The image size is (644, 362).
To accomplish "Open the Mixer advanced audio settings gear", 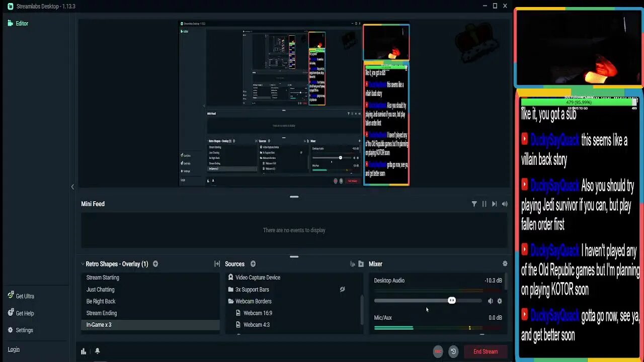I will 505,263.
